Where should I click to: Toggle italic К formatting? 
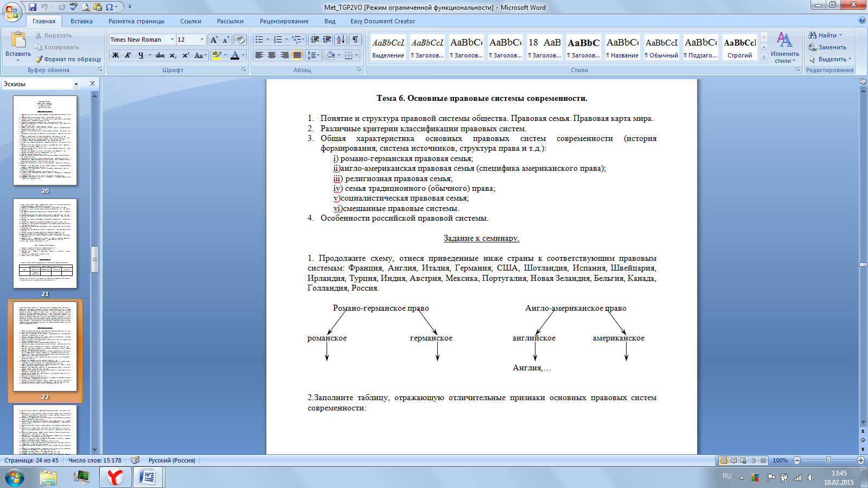coord(128,55)
